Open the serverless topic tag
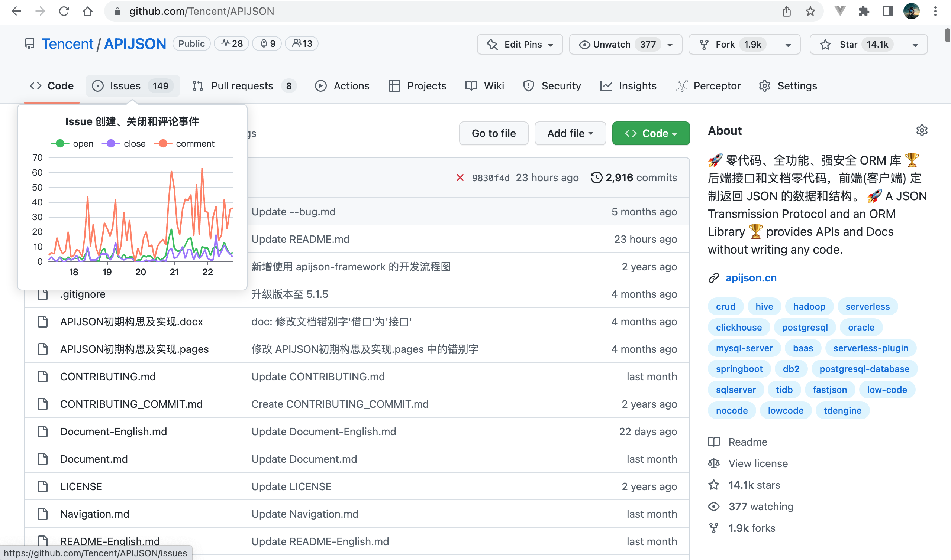 tap(867, 306)
